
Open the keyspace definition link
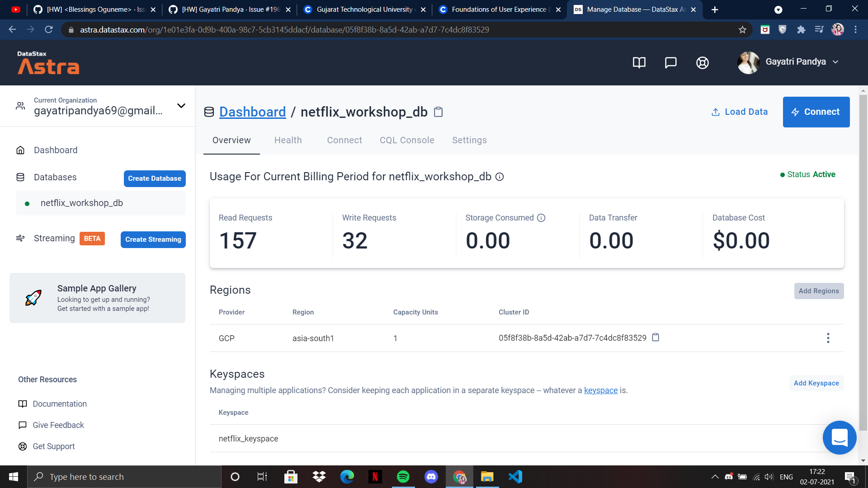601,390
